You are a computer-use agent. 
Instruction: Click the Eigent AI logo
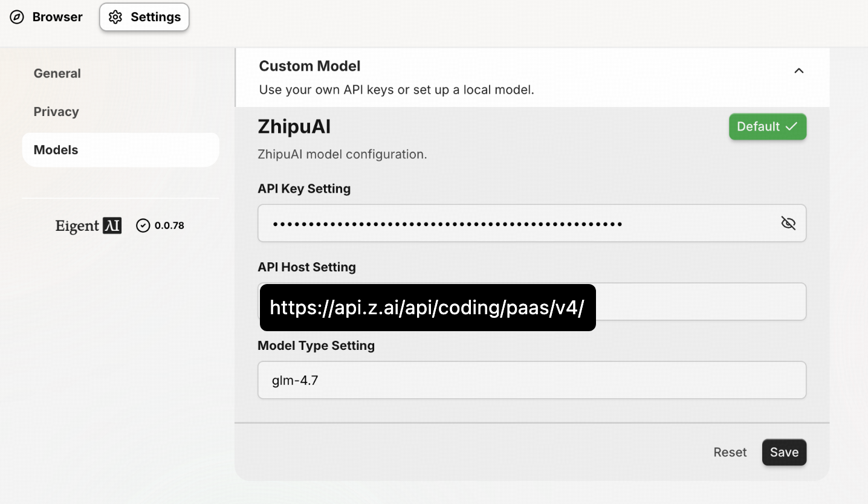[x=88, y=225]
